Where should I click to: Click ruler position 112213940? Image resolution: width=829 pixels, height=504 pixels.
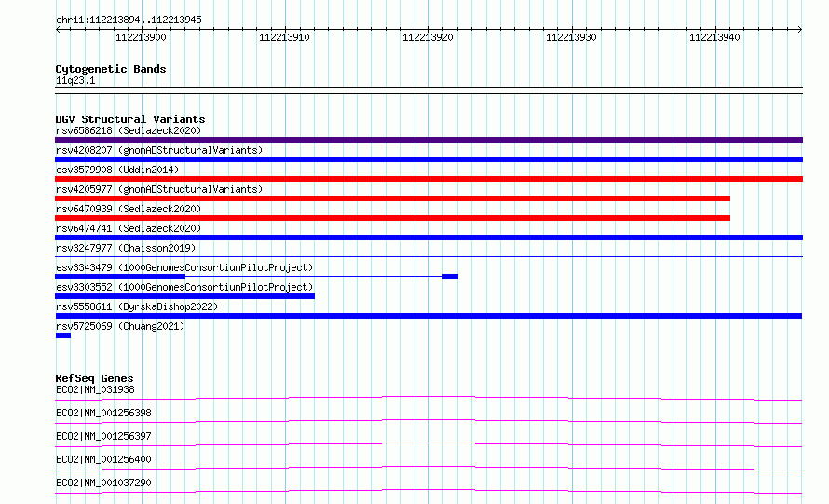coord(714,37)
